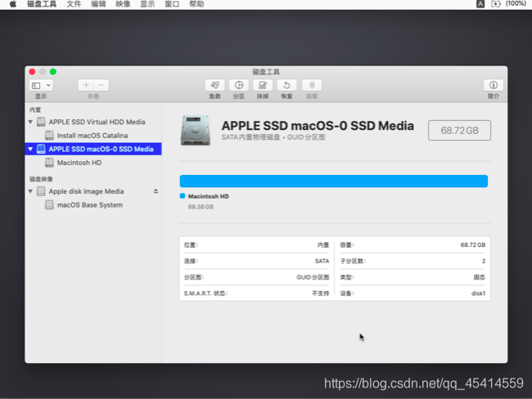Collapse APPLE SSD Virtual HDD Media
This screenshot has width=532, height=399.
30,122
